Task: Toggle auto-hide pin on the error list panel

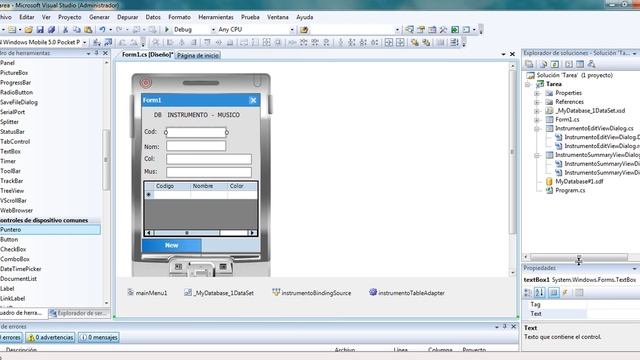Action: click(x=505, y=327)
